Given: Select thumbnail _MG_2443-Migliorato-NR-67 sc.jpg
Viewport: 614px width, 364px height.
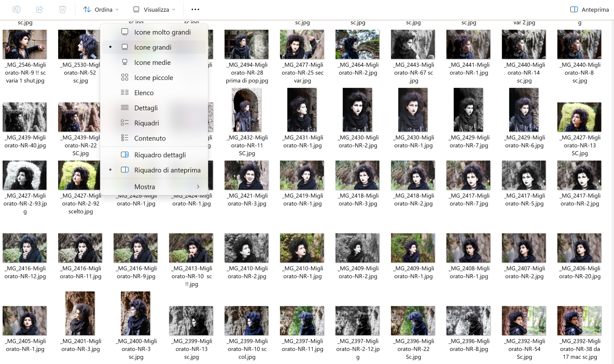Looking at the screenshot, I should pos(413,44).
